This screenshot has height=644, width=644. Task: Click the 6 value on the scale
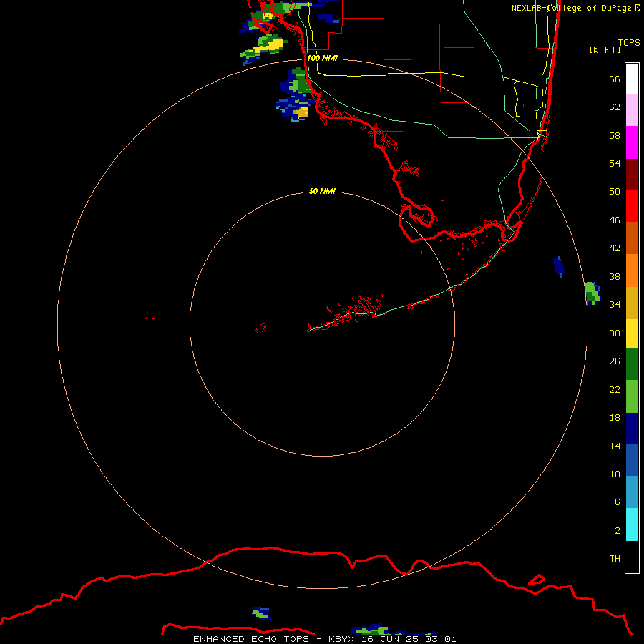tap(617, 502)
